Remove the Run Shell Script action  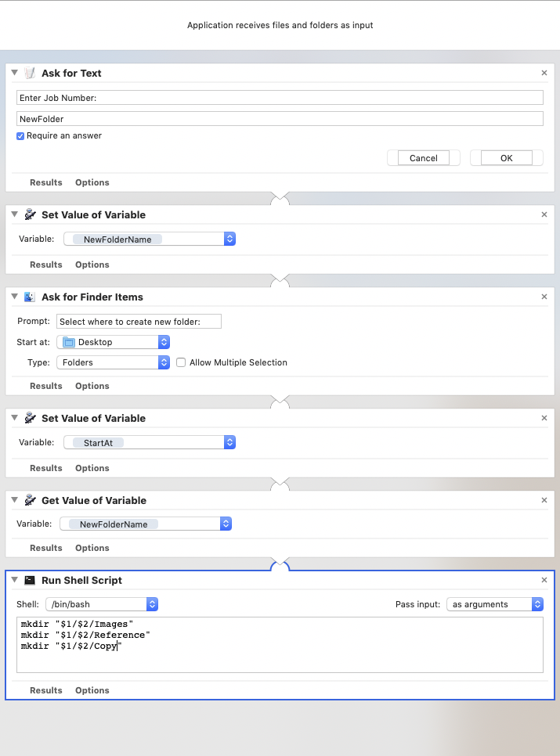[x=544, y=580]
